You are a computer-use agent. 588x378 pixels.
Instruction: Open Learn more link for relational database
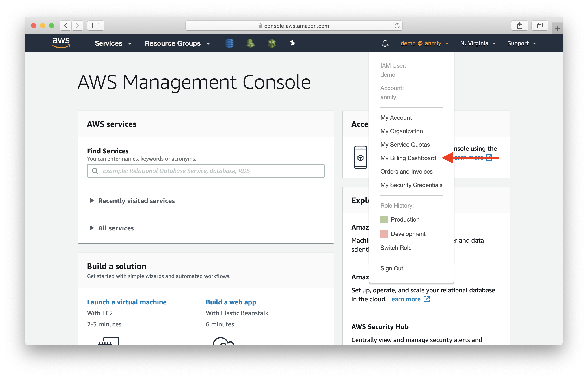[404, 299]
